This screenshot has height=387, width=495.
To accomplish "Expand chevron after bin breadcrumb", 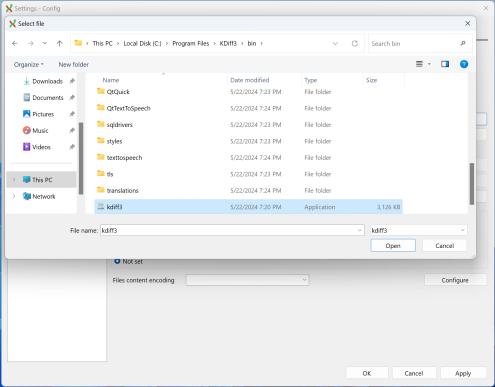I will [262, 43].
